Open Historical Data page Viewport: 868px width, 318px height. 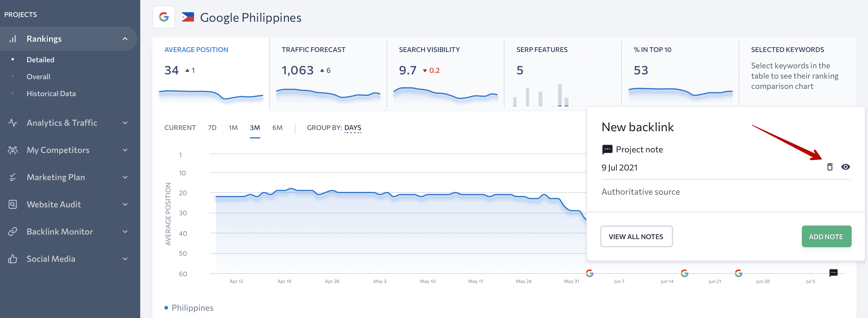pos(51,94)
